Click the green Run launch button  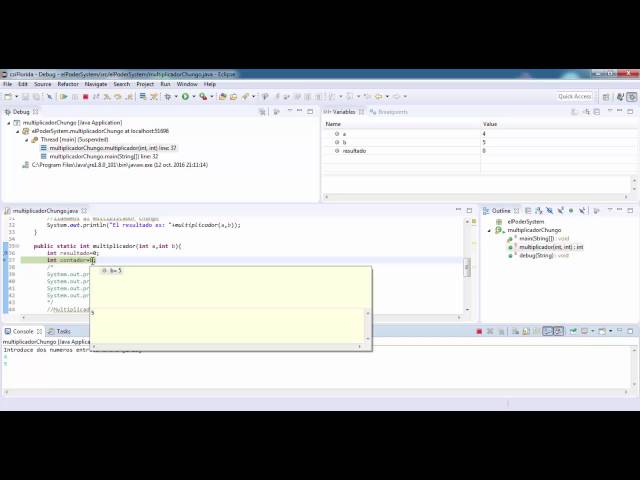coord(185,97)
